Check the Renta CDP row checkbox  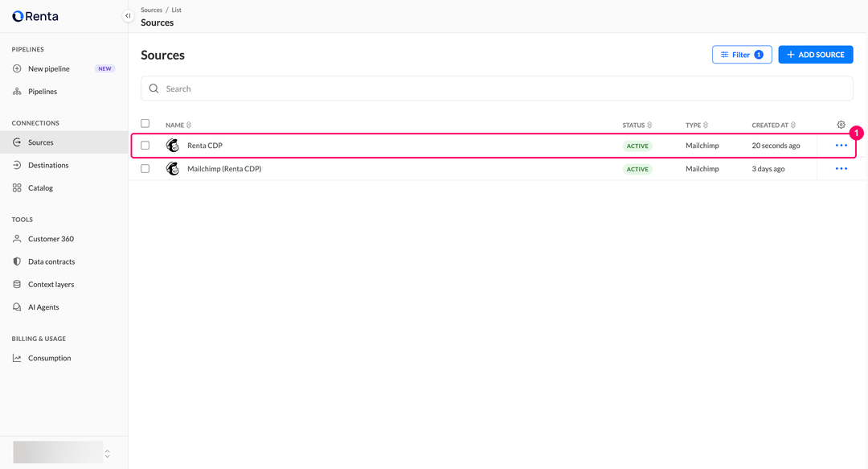145,146
